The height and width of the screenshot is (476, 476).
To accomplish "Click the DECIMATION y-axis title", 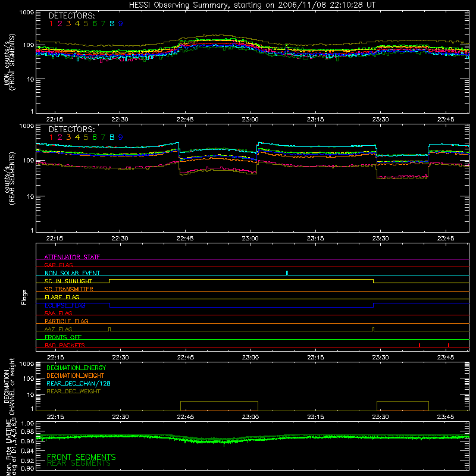I will tap(7, 387).
